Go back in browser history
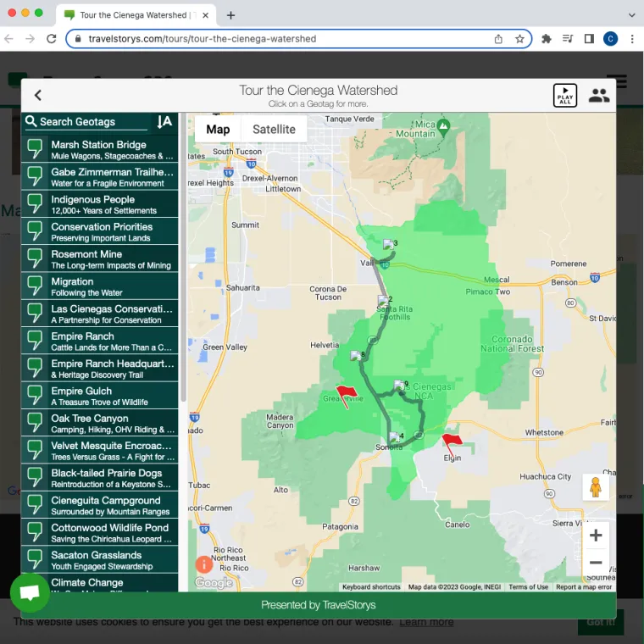The height and width of the screenshot is (644, 644). point(8,39)
